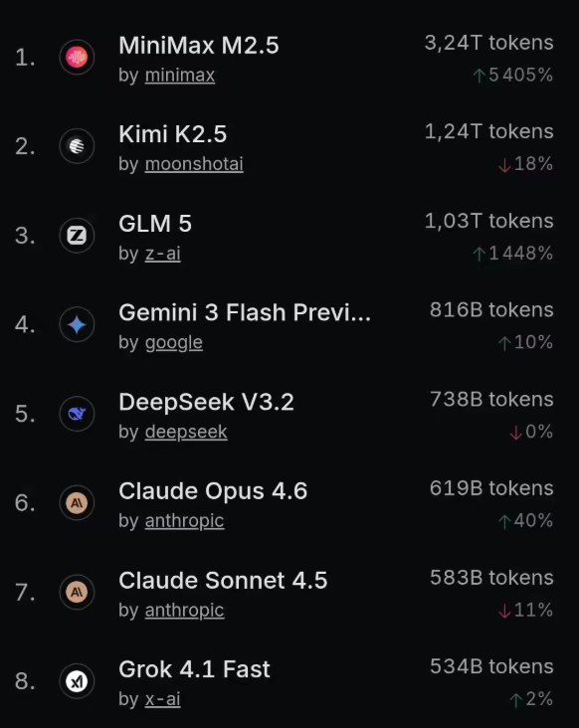Click the 3,24T tokens usage figure
The height and width of the screenshot is (728, 579).
point(488,43)
